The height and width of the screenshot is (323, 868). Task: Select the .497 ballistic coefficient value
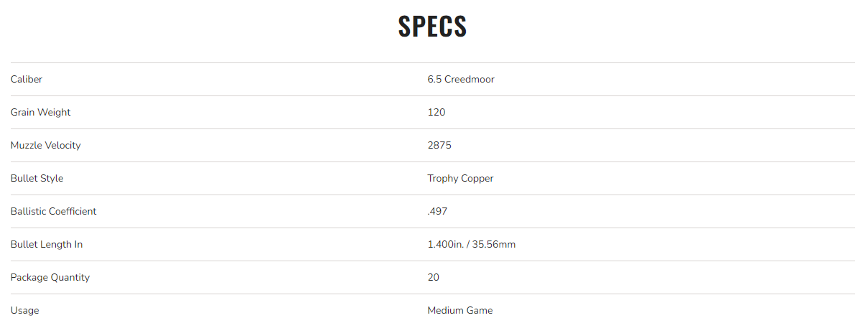pos(438,212)
